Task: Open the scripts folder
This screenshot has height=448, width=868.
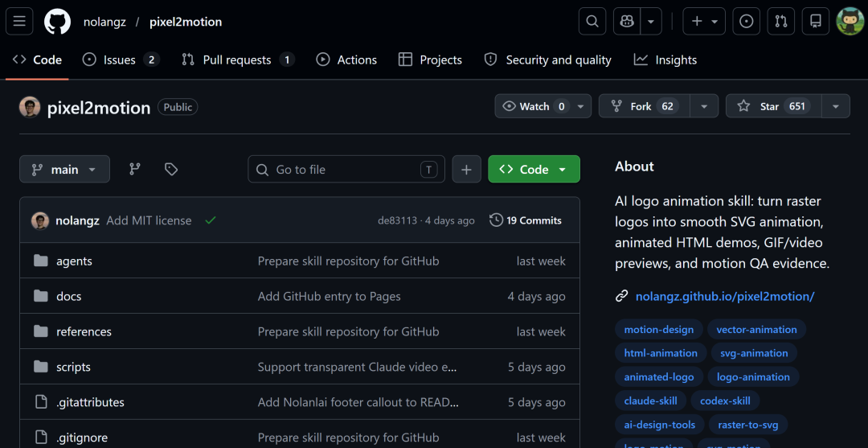Action: 73,367
